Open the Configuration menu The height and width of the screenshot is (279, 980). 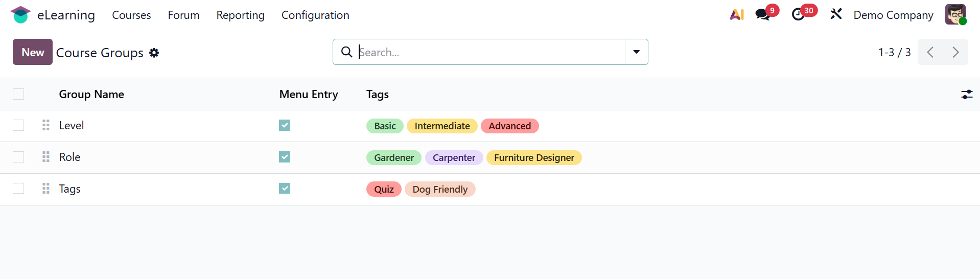coord(315,15)
